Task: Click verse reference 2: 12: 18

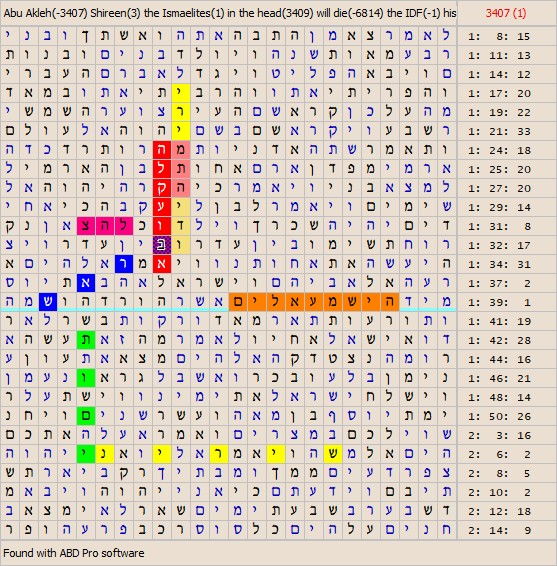Action: coord(499,511)
